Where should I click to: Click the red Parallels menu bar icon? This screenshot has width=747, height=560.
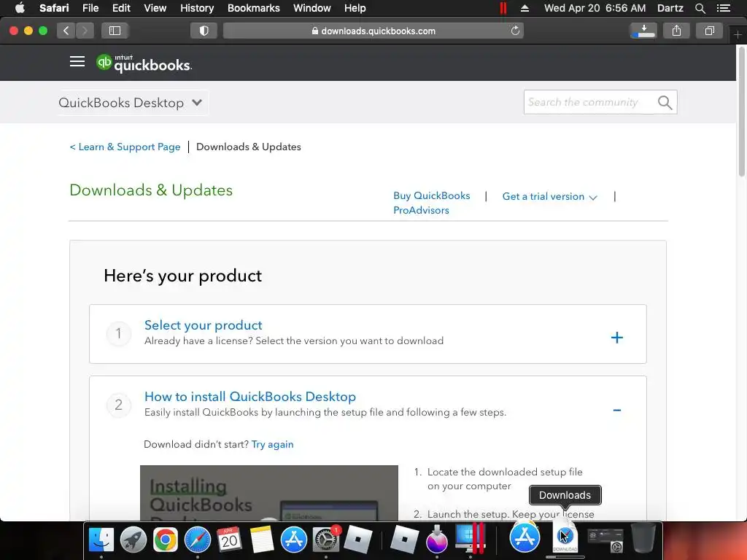point(503,8)
